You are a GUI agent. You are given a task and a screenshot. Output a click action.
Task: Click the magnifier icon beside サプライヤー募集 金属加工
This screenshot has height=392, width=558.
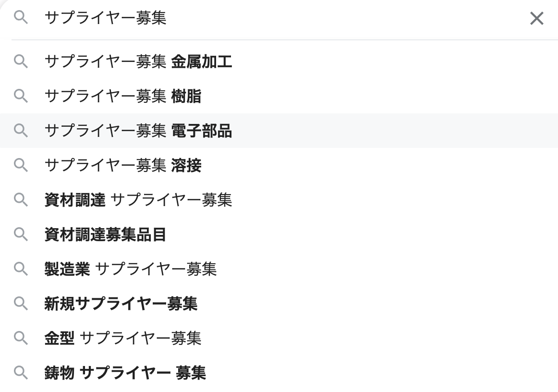coord(21,62)
